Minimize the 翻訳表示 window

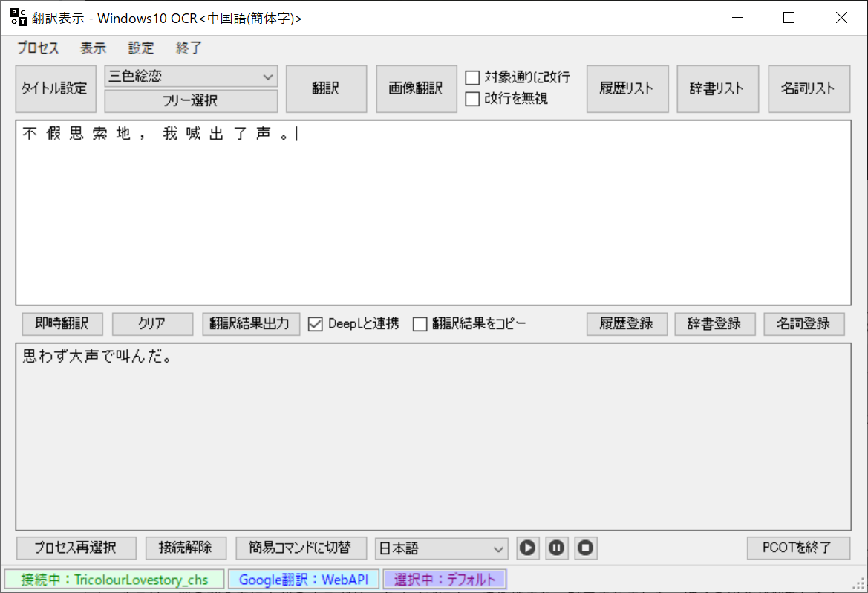[737, 18]
